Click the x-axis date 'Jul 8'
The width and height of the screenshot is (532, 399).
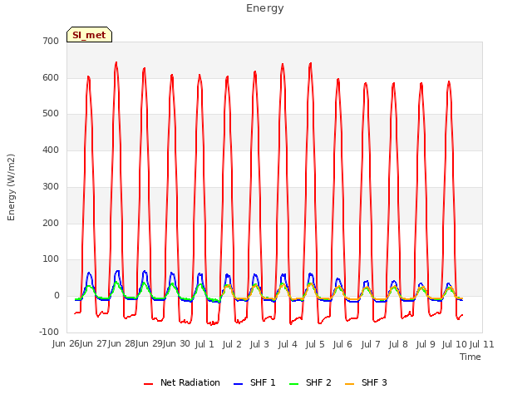398,344
